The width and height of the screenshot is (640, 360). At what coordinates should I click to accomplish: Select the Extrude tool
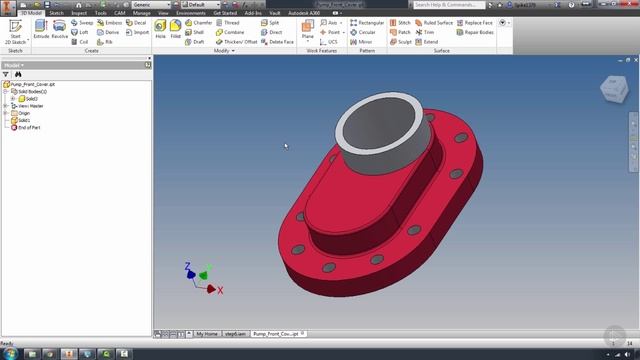coord(41,29)
